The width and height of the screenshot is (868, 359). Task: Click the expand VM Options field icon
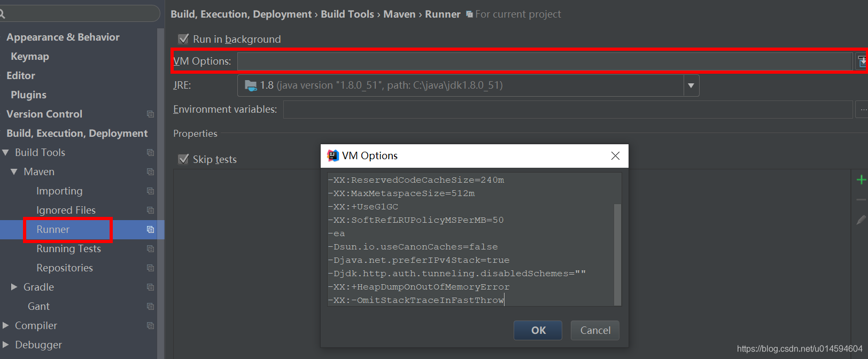862,61
